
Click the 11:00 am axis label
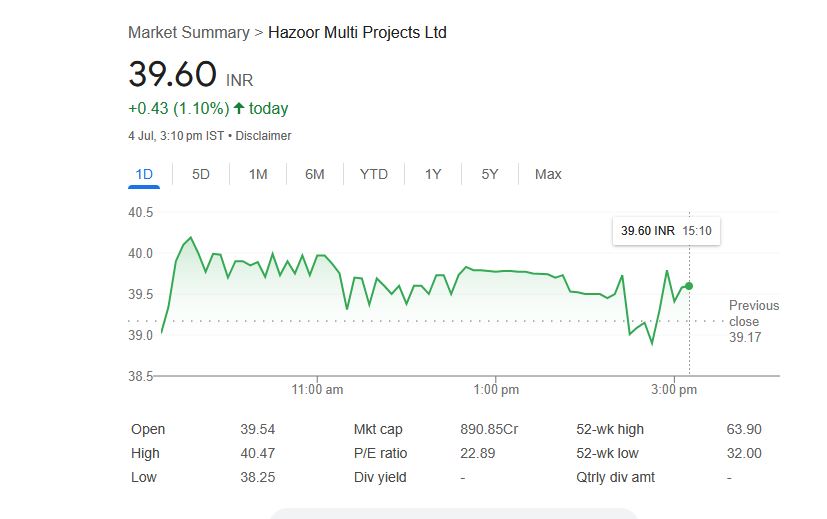(x=317, y=389)
